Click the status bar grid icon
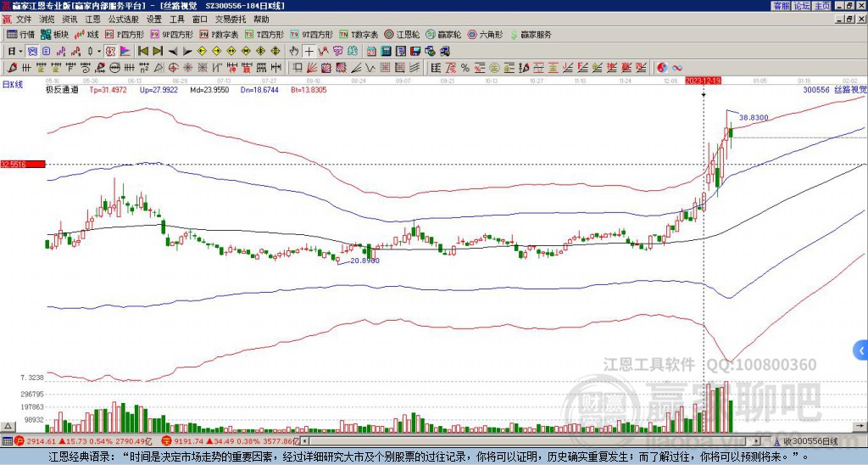The height and width of the screenshot is (465, 868). coord(7,441)
